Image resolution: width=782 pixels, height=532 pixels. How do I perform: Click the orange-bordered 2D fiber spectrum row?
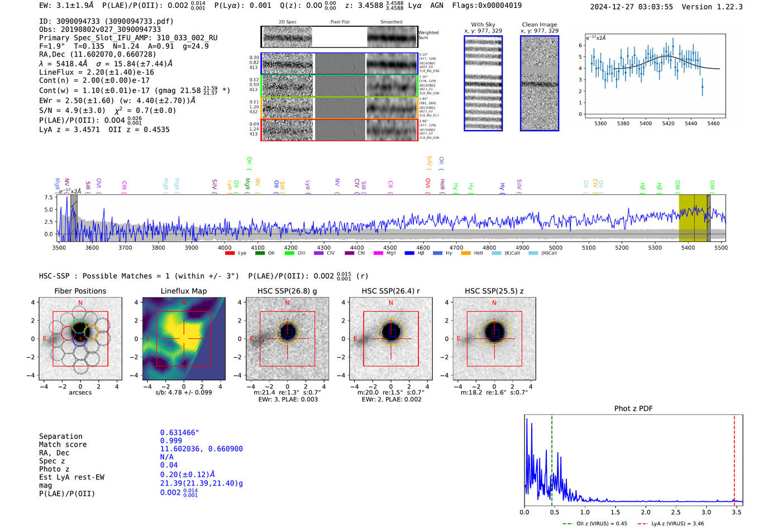coord(340,108)
